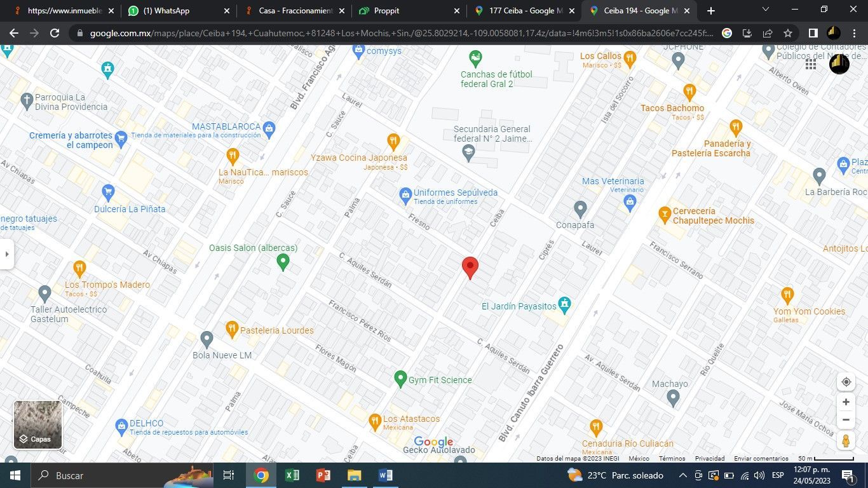Expand the collapsed side panel
This screenshot has width=868, height=488.
[x=7, y=254]
